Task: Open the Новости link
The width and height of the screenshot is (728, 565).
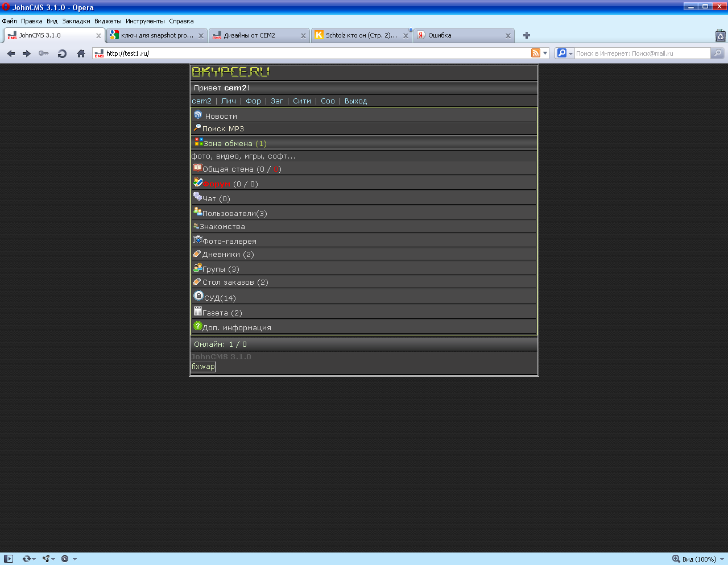Action: tap(221, 116)
